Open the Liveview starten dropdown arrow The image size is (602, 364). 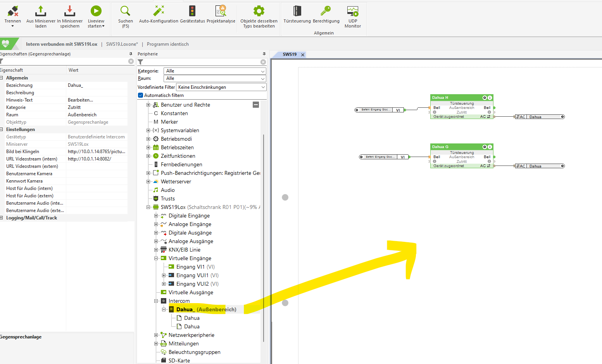pos(103,26)
